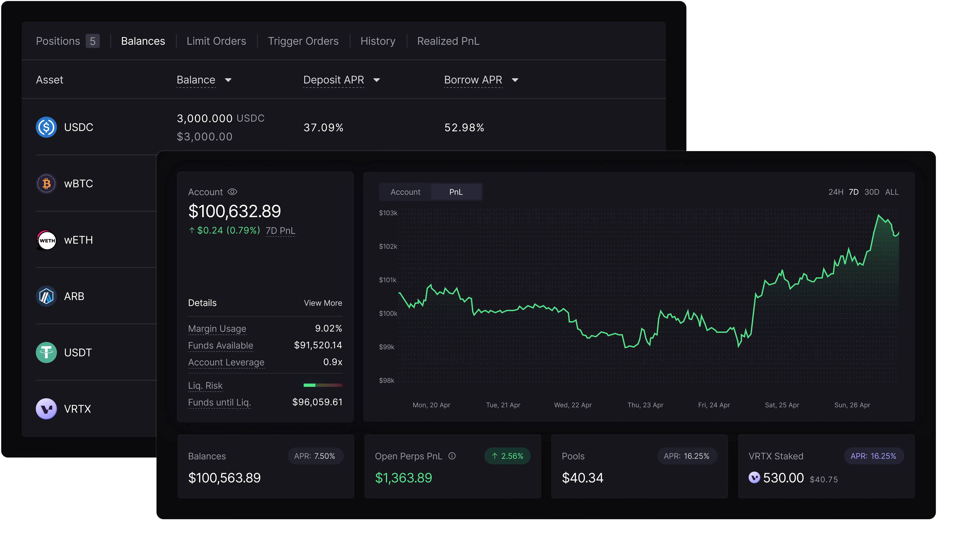The height and width of the screenshot is (558, 980).
Task: Click the Account Leverage label
Action: [x=226, y=362]
